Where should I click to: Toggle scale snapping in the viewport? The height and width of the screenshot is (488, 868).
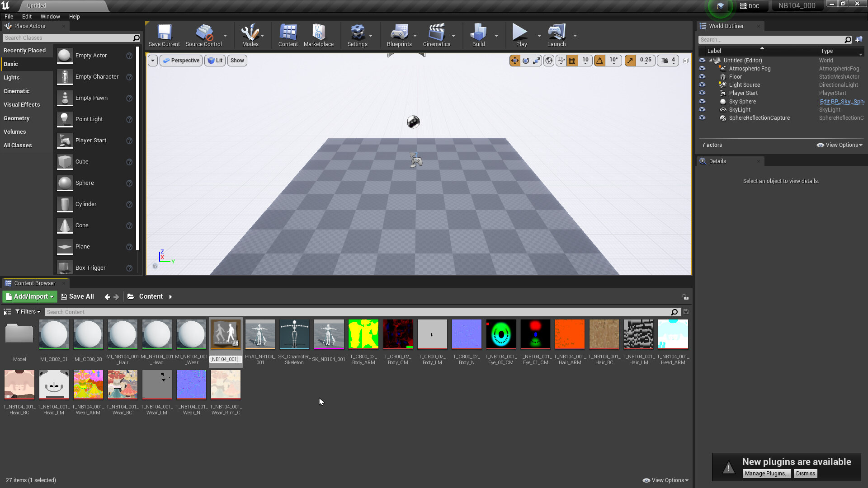630,61
